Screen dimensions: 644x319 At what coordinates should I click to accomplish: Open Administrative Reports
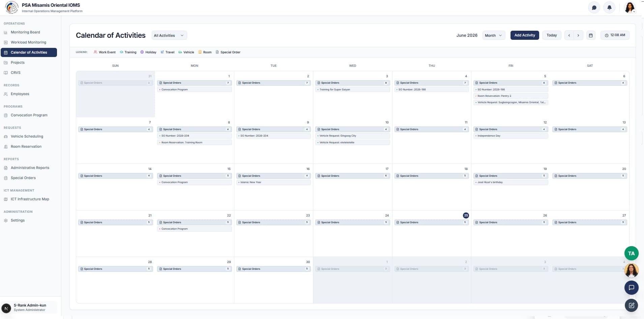(29, 168)
